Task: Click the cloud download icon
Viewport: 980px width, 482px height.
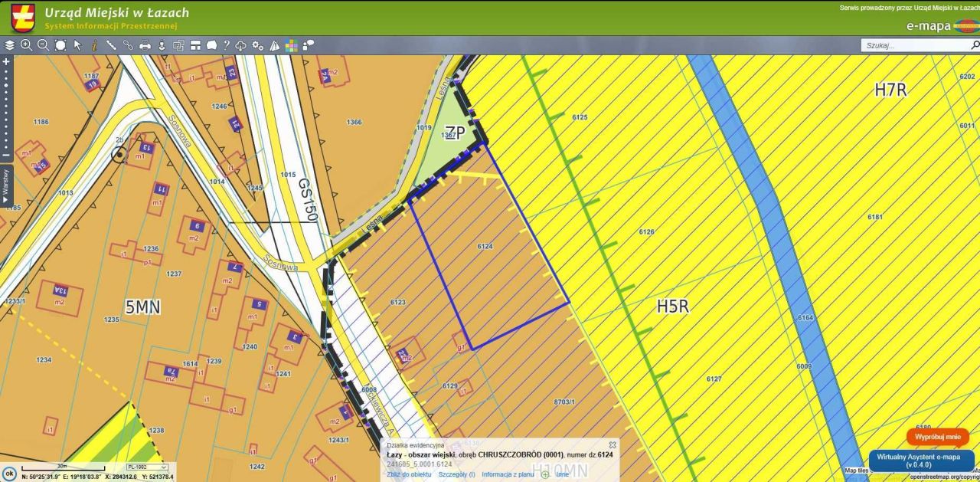Action: point(240,45)
